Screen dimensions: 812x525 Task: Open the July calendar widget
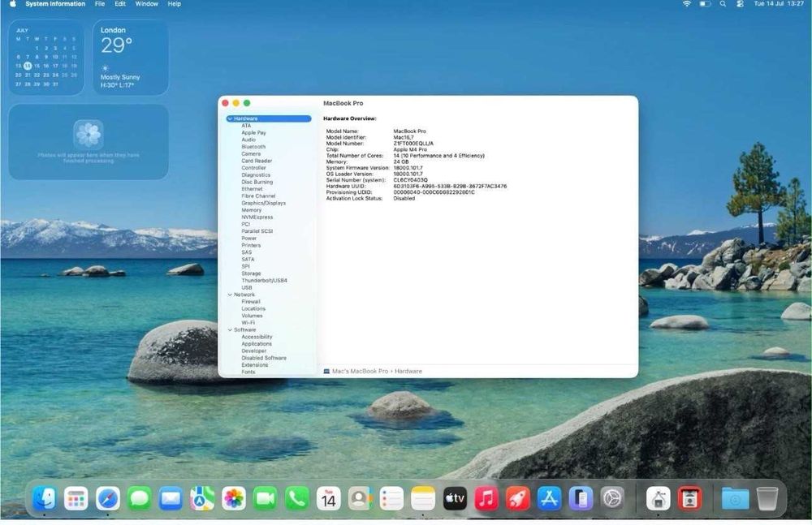coord(46,57)
